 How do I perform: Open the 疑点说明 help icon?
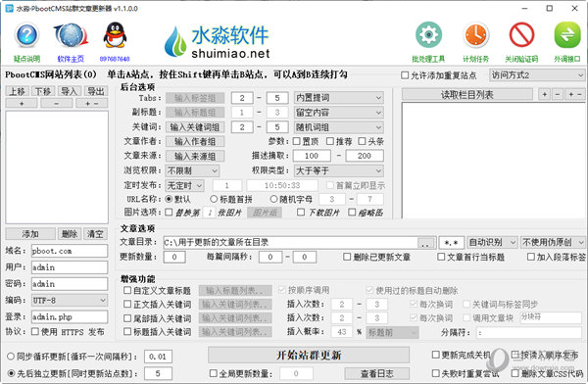pos(26,35)
